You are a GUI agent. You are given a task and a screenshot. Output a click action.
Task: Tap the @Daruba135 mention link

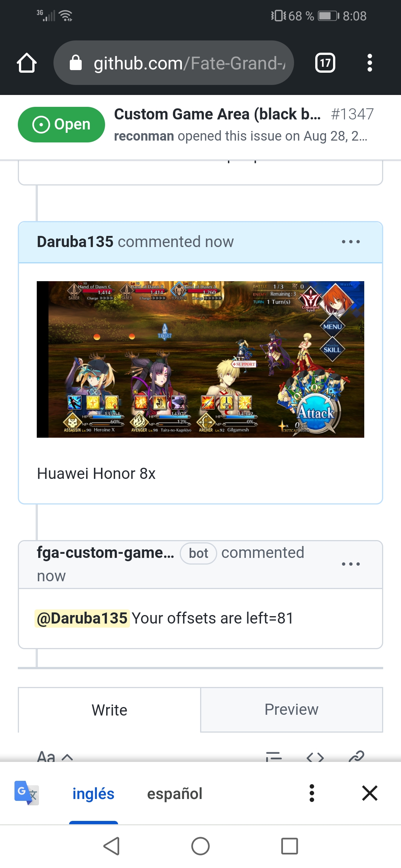click(x=82, y=618)
